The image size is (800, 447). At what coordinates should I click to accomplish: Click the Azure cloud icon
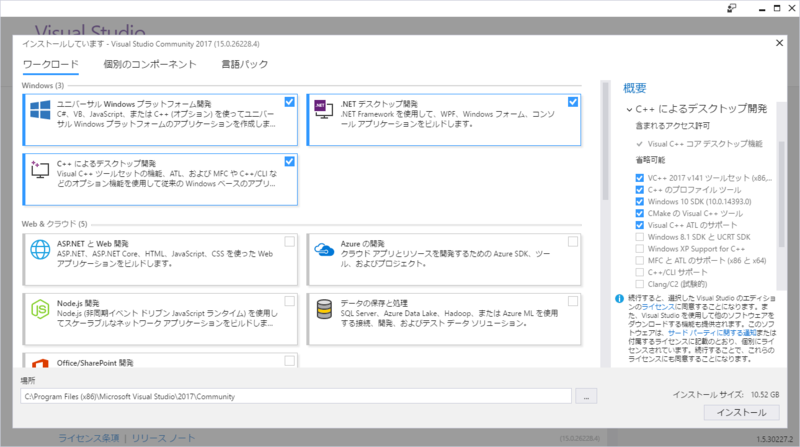point(324,250)
